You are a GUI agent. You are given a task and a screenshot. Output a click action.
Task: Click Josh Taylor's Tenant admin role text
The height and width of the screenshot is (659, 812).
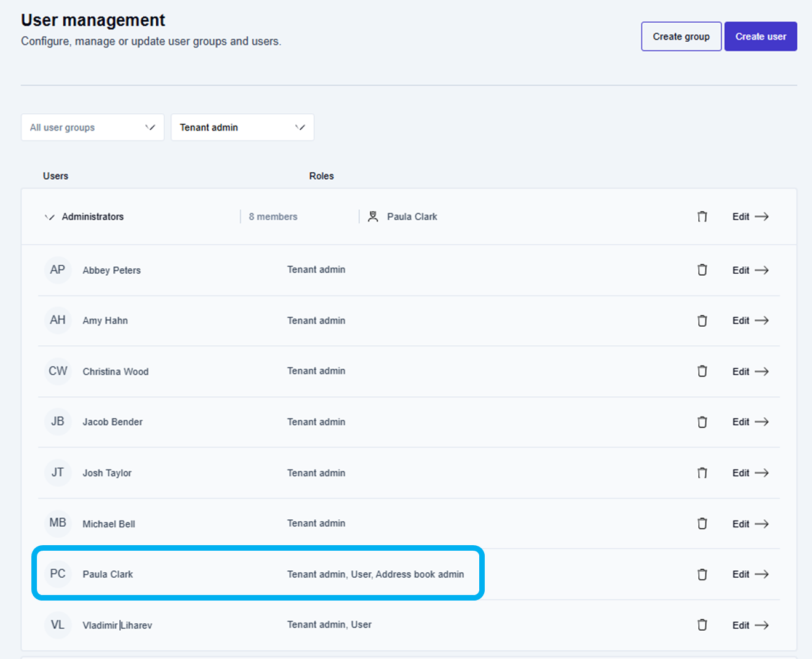pos(316,473)
